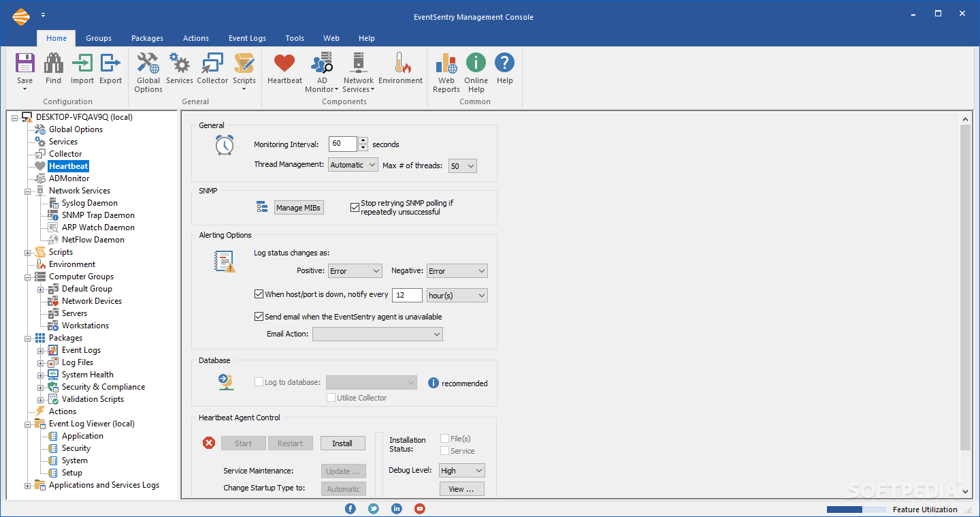
Task: Open the Debug Level dropdown
Action: 462,471
